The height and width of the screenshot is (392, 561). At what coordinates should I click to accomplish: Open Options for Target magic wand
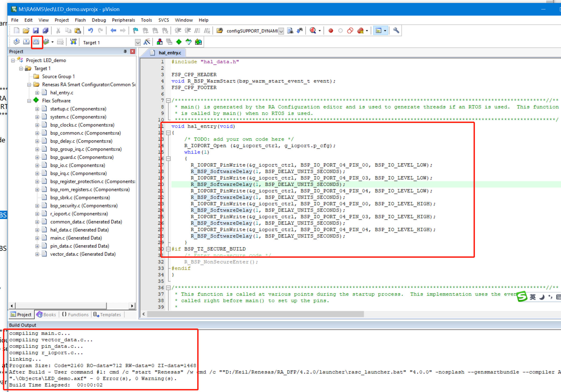[147, 42]
